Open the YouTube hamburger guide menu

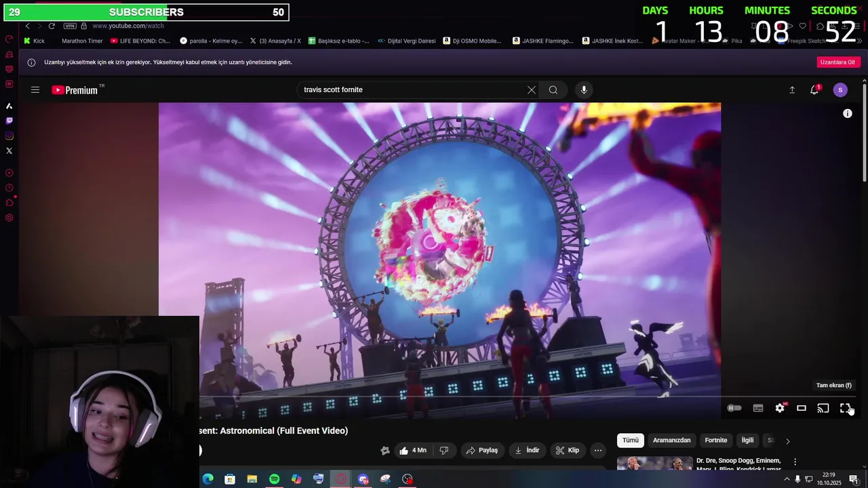35,89
